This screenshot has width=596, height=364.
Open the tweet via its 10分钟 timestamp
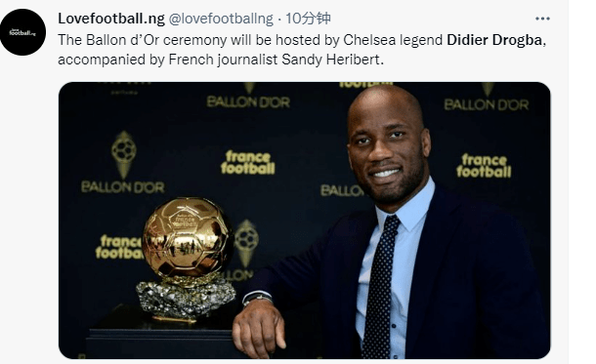(308, 18)
